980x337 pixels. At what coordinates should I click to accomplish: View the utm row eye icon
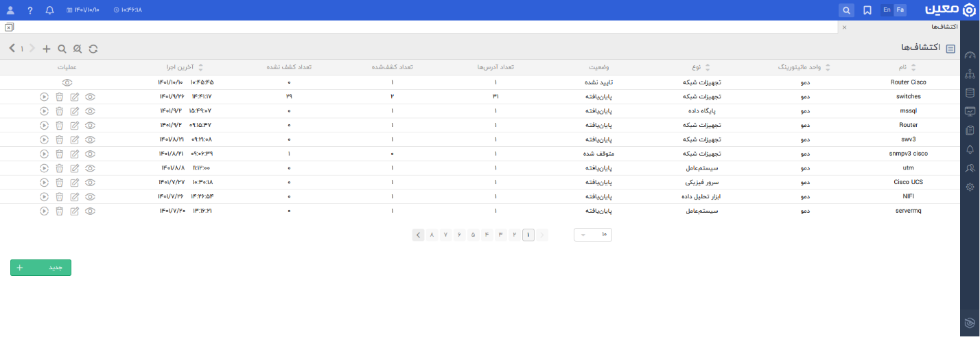pos(90,168)
